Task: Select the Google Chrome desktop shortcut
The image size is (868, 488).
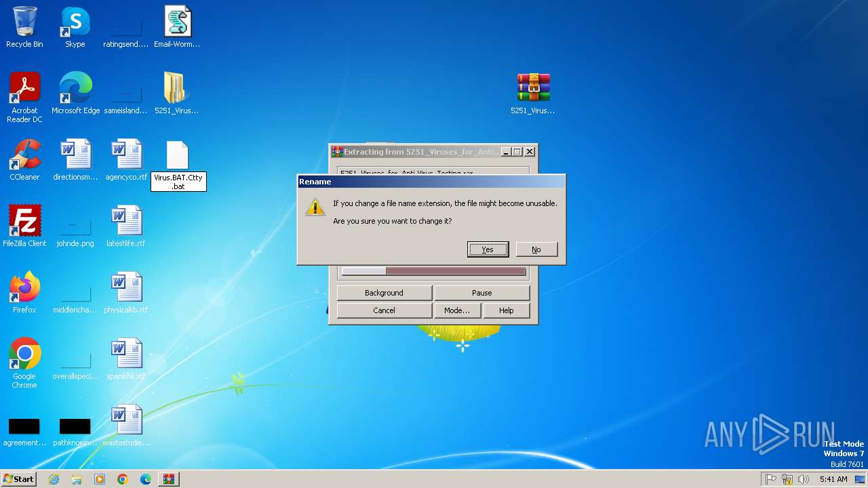Action: (24, 363)
